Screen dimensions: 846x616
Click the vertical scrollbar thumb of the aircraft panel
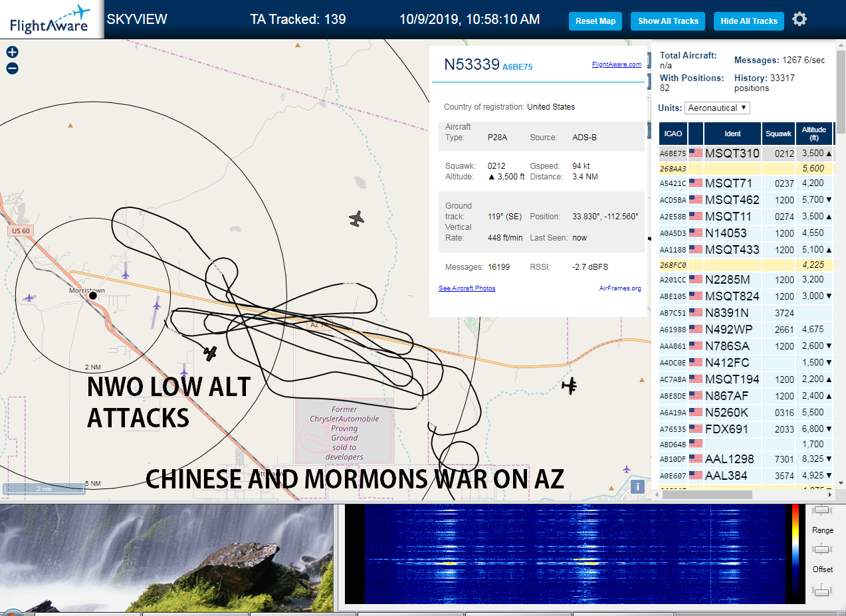click(841, 92)
